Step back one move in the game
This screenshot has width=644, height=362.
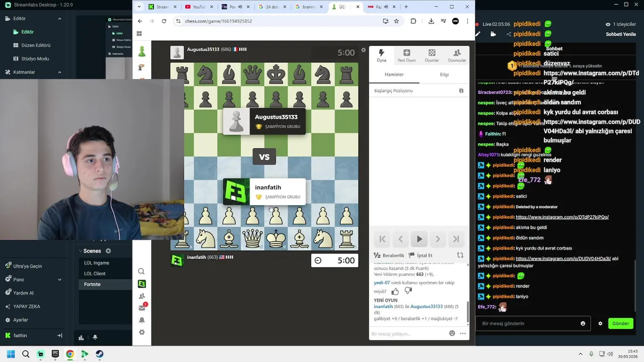click(400, 239)
